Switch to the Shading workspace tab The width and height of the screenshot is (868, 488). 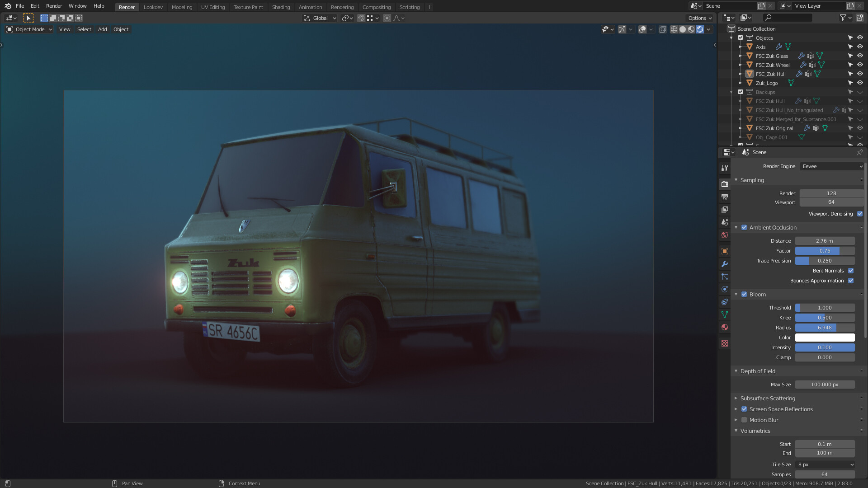(281, 7)
